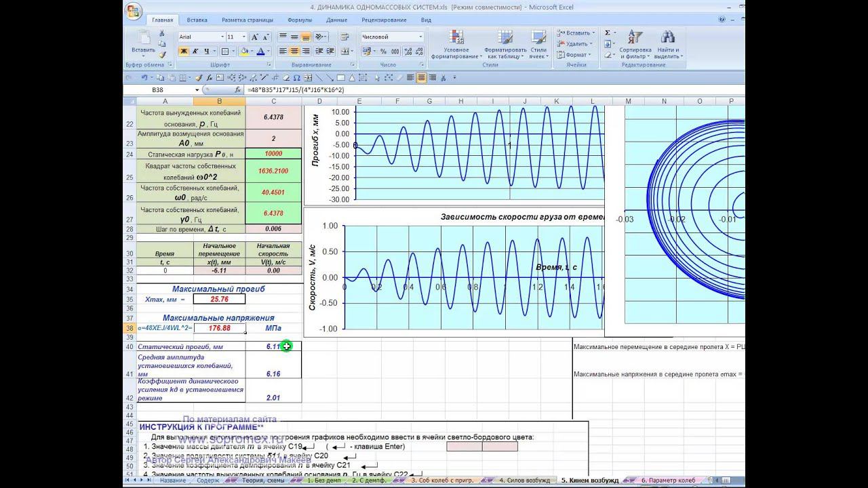Open Условное форматирование dropdown
Viewport: 868px width, 488px height.
pos(456,45)
